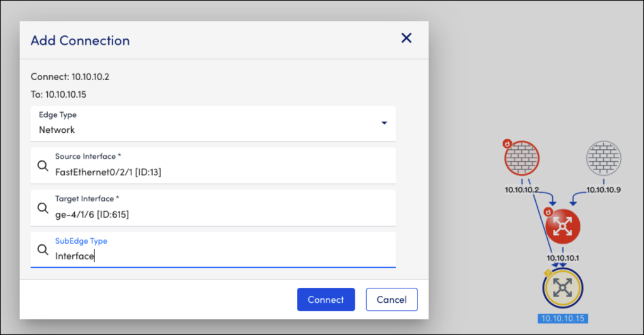Click the red router node 10.10.10.1
The height and width of the screenshot is (335, 644).
[x=562, y=226]
